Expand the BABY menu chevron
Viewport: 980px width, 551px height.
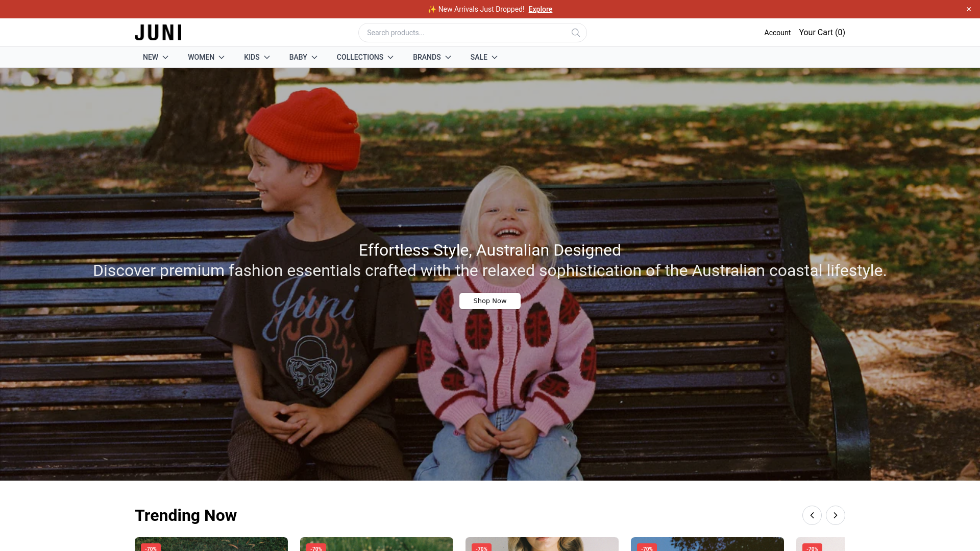[x=314, y=57]
